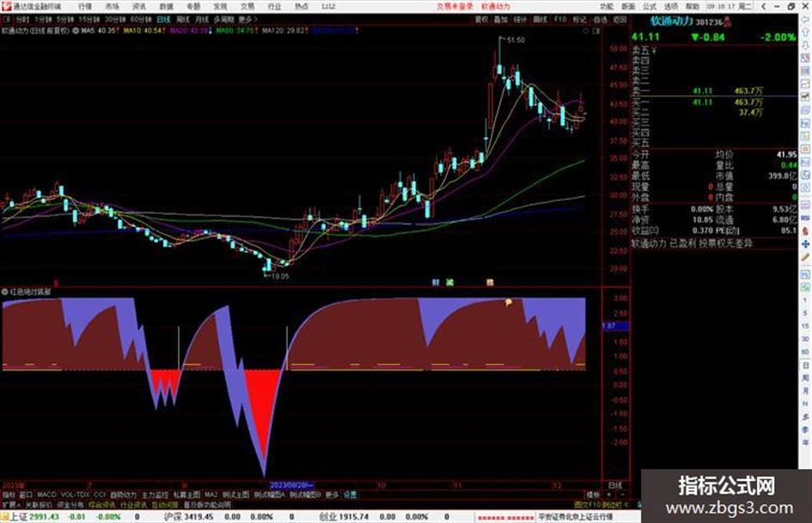Screen dimensions: 812x523
Task: Toggle MA settings circle icon next to MA5
Action: [x=76, y=31]
